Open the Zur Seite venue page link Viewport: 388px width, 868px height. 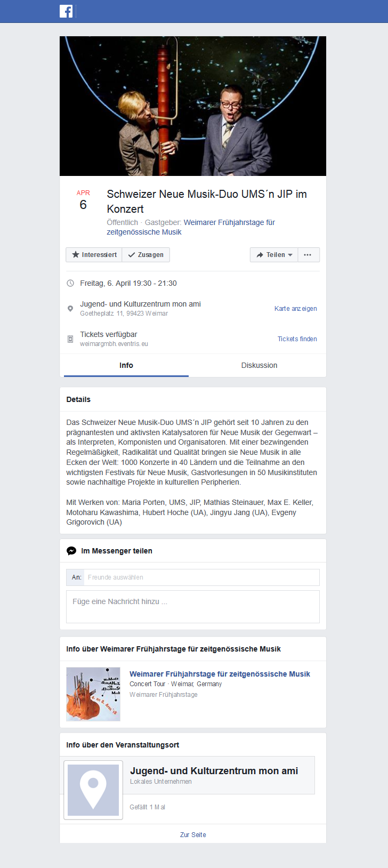193,835
